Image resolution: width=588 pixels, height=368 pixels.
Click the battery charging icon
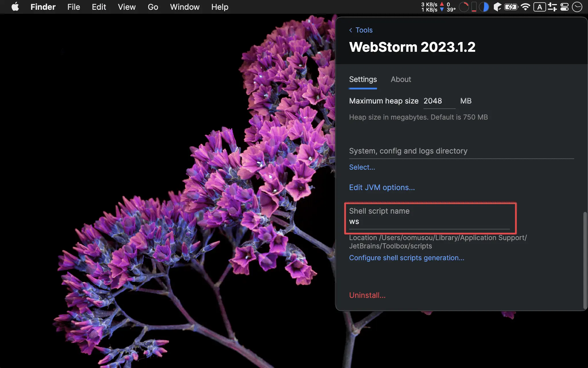(x=511, y=7)
